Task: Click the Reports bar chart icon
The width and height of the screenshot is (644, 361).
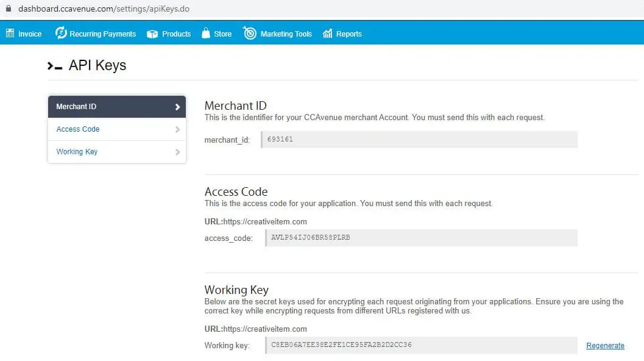Action: [x=328, y=34]
